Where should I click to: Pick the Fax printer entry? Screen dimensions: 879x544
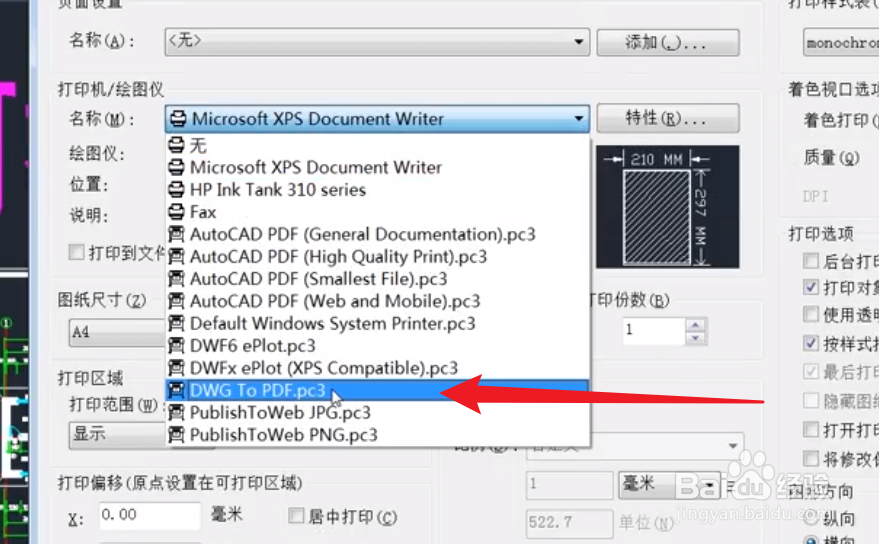(x=377, y=212)
